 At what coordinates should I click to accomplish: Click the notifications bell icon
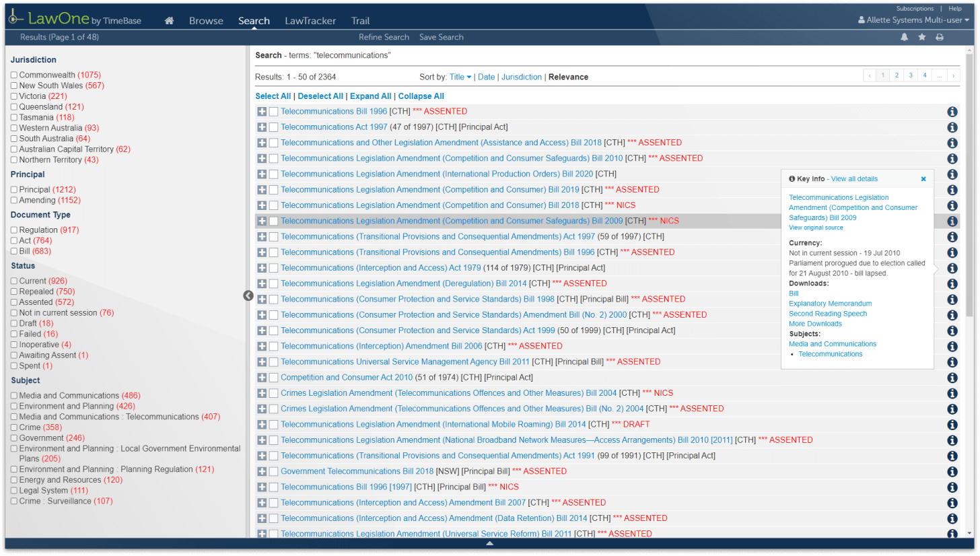(904, 37)
